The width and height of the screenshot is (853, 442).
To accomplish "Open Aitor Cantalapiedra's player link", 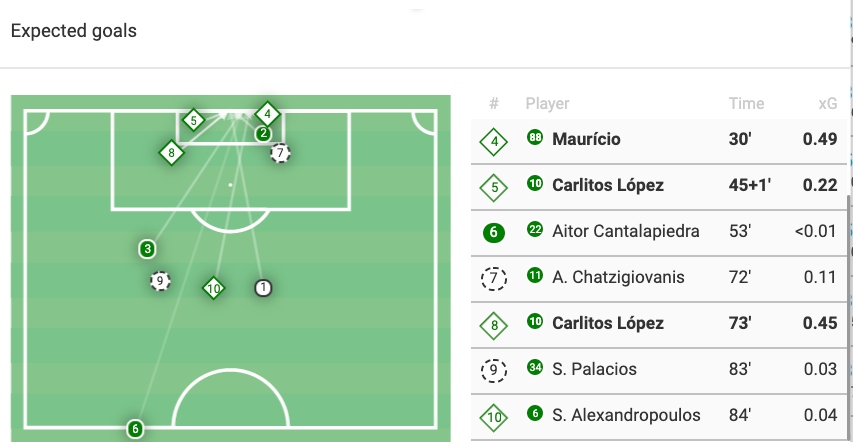I will pos(626,232).
